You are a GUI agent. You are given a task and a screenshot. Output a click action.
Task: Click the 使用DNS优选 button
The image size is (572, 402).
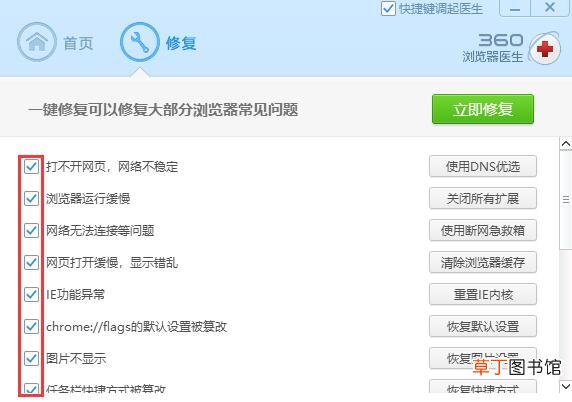pos(483,166)
